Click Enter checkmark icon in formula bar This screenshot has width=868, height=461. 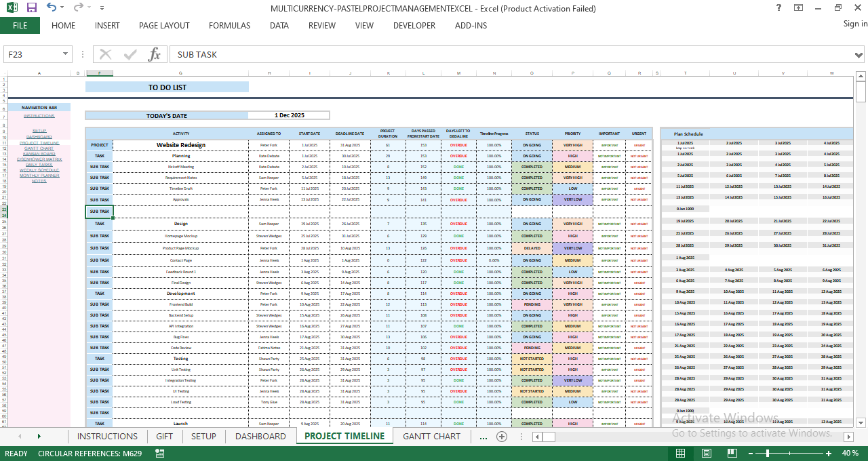click(130, 54)
